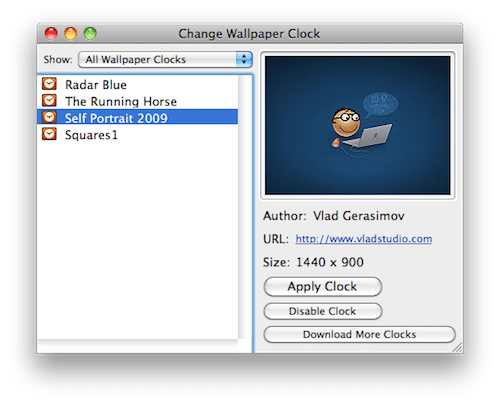500x404 pixels.
Task: Click the Disable Clock button
Action: click(x=322, y=311)
